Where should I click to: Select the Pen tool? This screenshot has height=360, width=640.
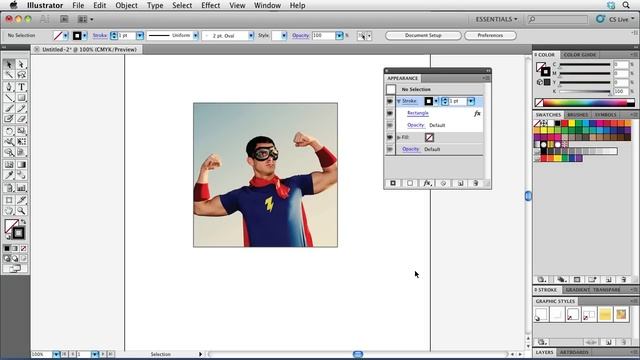pyautogui.click(x=9, y=87)
